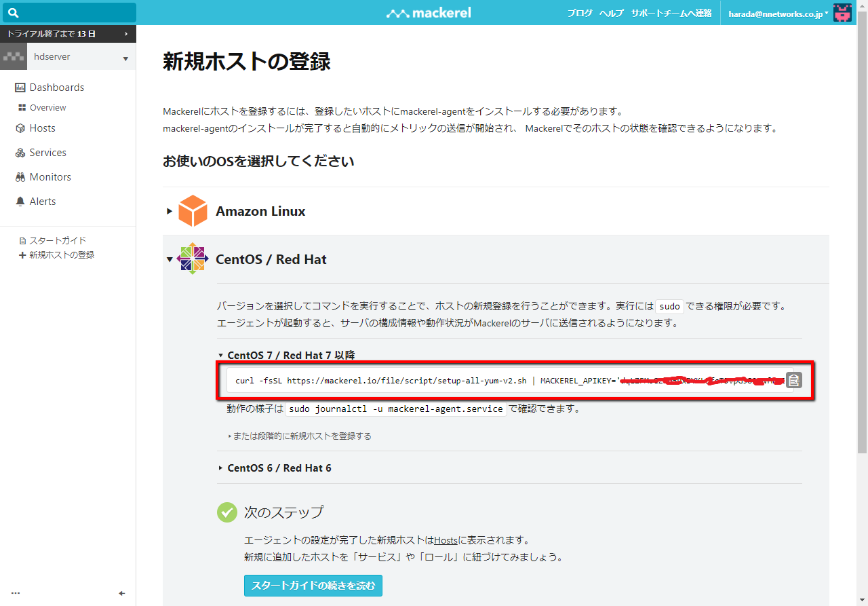The width and height of the screenshot is (868, 606).
Task: Open Dashboards in the sidebar
Action: pyautogui.click(x=56, y=88)
